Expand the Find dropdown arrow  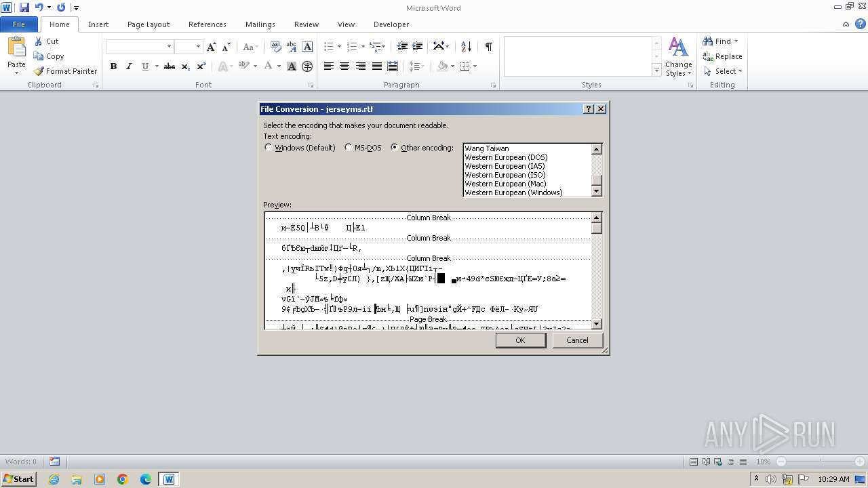point(736,41)
